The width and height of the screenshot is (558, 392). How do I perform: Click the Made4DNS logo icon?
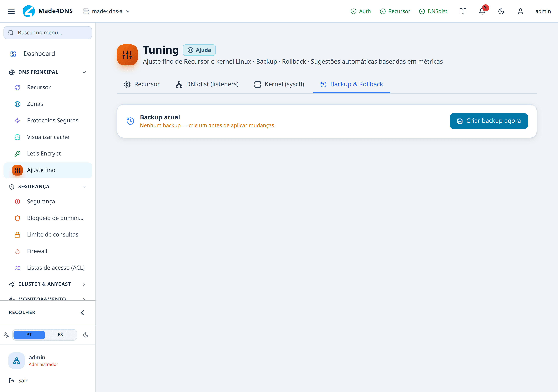coord(29,11)
